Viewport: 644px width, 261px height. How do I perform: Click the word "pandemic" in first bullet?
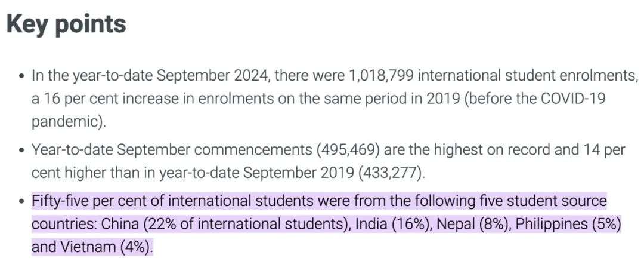pyautogui.click(x=65, y=122)
